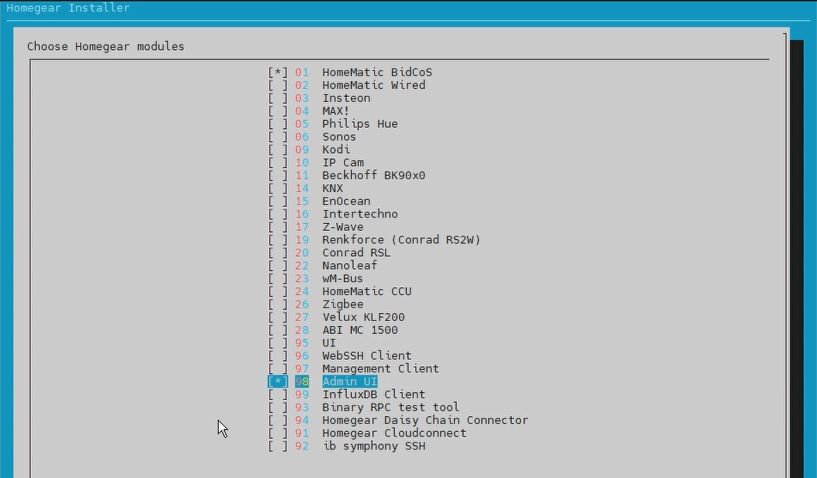817x478 pixels.
Task: Enable the Kodi checkbox
Action: [x=278, y=150]
